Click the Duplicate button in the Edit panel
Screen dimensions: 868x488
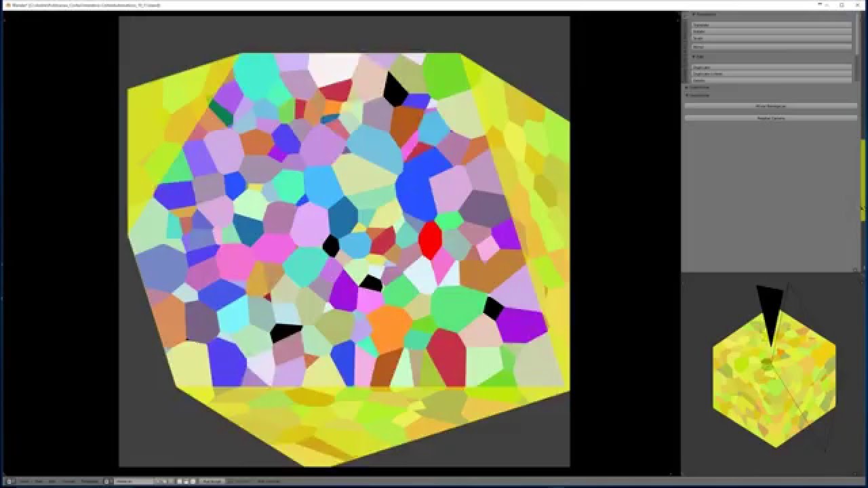tap(771, 67)
